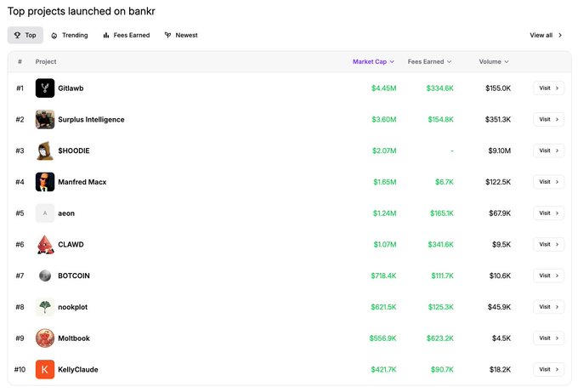Image resolution: width=578 pixels, height=392 pixels.
Task: Click the nookplot project name
Action: click(x=72, y=307)
